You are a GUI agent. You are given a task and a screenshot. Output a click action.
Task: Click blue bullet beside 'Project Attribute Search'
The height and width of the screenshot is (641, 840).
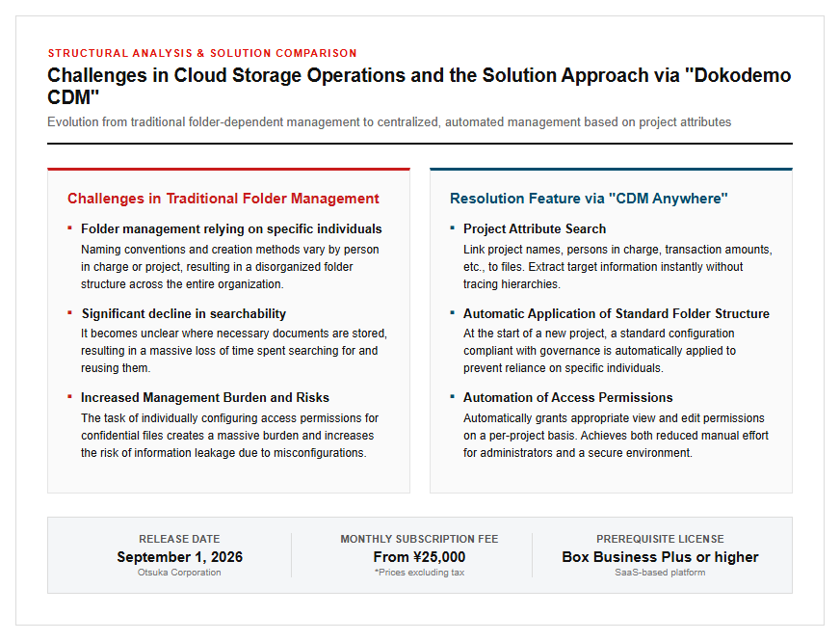pos(452,228)
